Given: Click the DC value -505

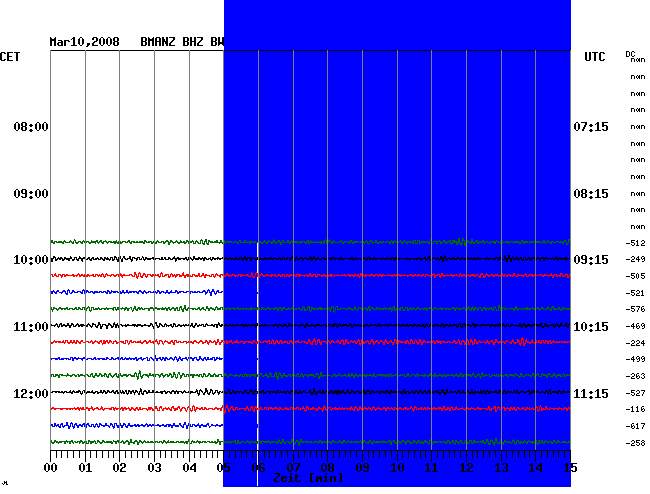Looking at the screenshot, I should point(635,276).
